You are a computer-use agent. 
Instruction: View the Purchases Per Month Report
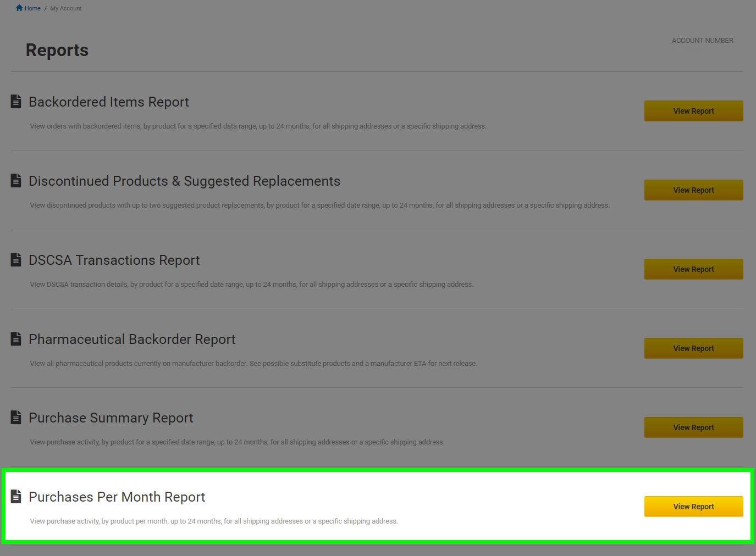click(x=693, y=507)
